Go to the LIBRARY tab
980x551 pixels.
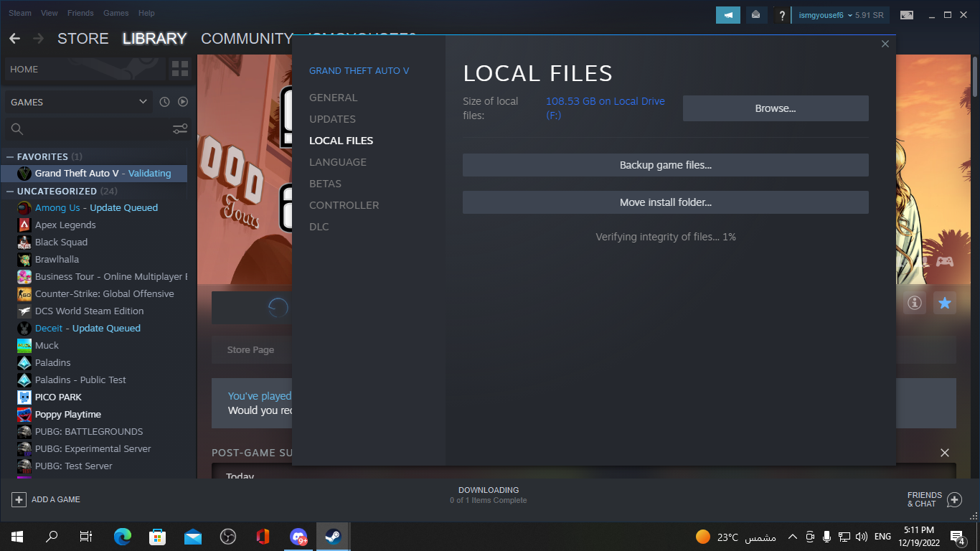[x=154, y=39]
